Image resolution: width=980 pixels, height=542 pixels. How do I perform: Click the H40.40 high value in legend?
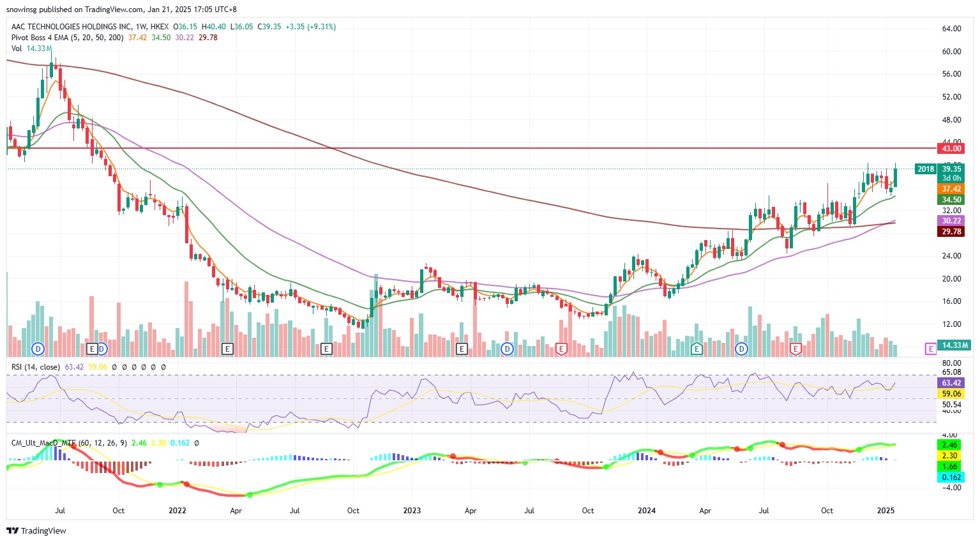pos(214,27)
